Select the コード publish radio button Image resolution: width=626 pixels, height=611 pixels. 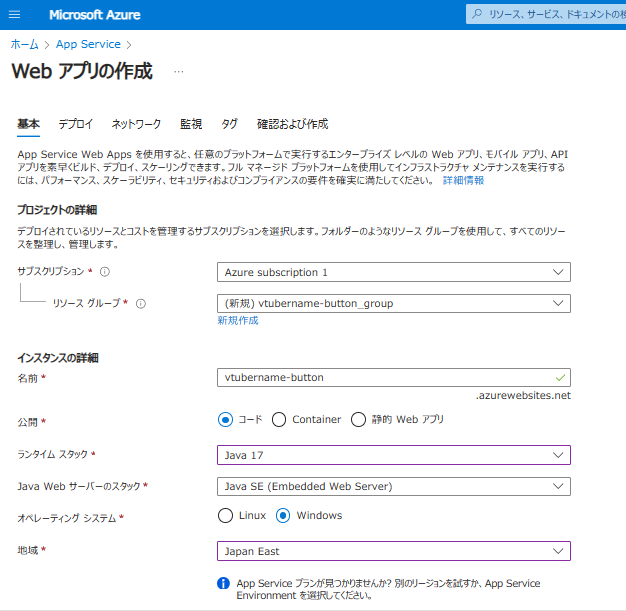click(225, 420)
